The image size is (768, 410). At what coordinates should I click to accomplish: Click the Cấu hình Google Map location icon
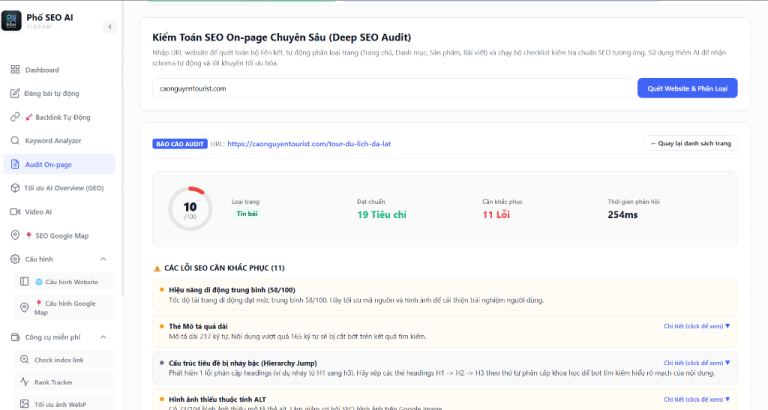coord(24,308)
